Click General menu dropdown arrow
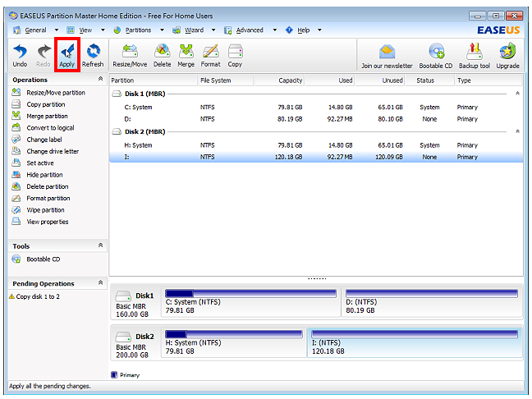 pyautogui.click(x=57, y=30)
